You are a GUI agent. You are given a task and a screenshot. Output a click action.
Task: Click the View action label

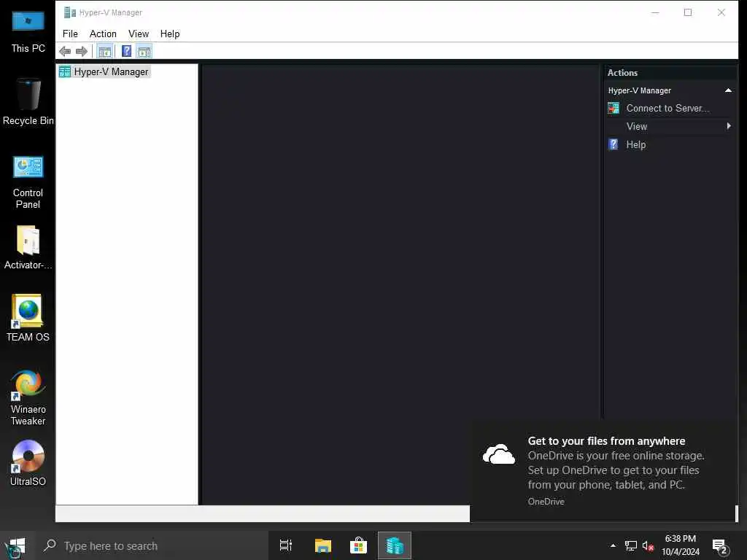636,126
